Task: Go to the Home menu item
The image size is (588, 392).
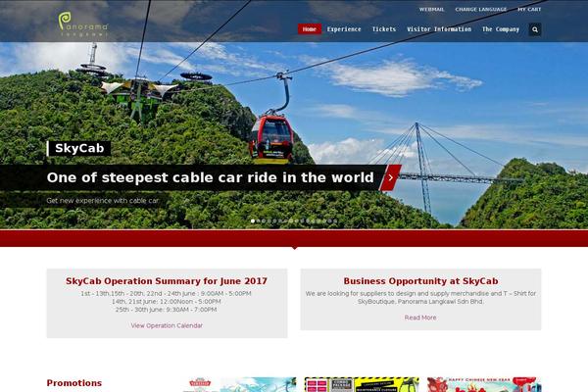Action: point(310,29)
